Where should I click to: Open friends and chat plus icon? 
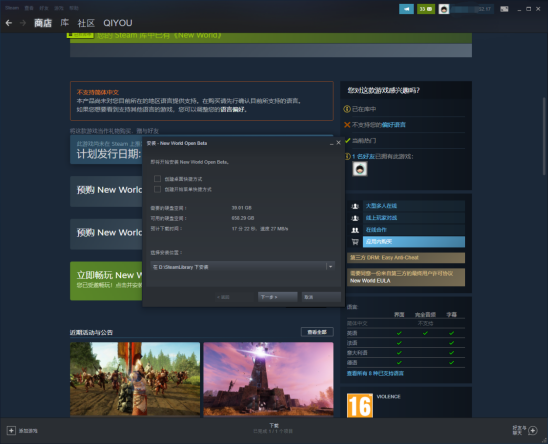pyautogui.click(x=533, y=430)
